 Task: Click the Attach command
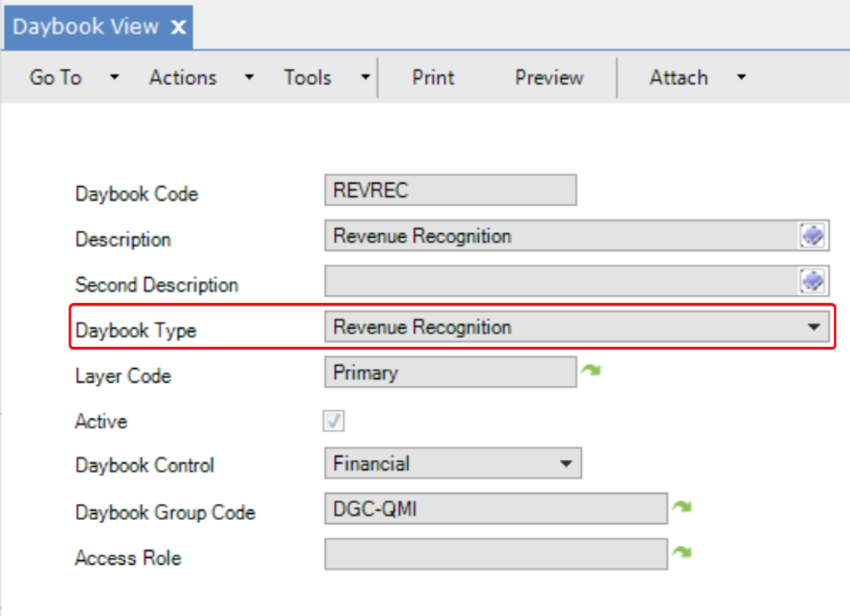[x=678, y=77]
